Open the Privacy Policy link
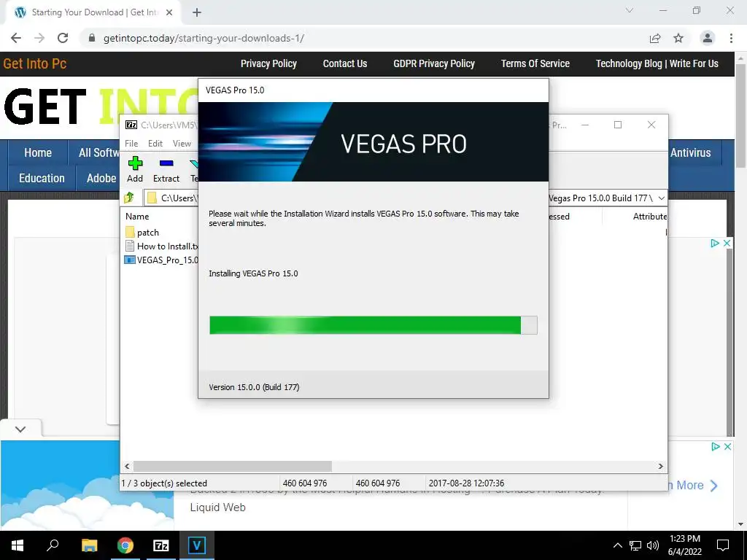The height and width of the screenshot is (560, 747). point(268,64)
